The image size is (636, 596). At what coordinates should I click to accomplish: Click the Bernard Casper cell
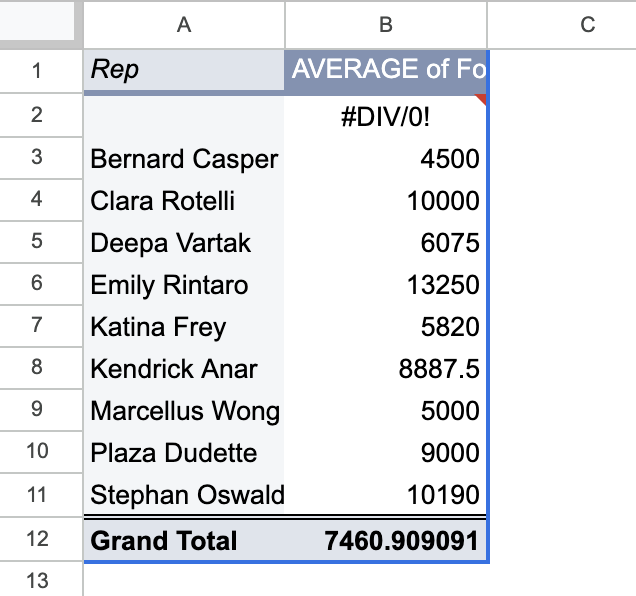coord(184,158)
